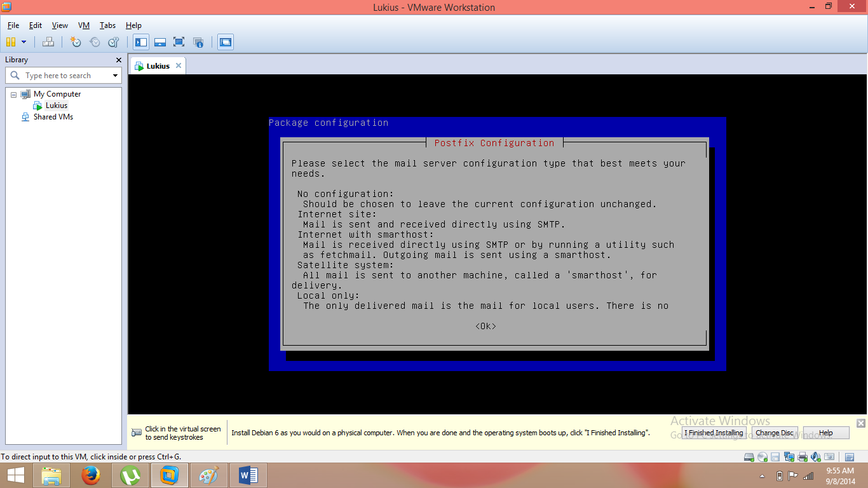Click Send Ctrl+Alt+Del toolbar icon

[48, 42]
